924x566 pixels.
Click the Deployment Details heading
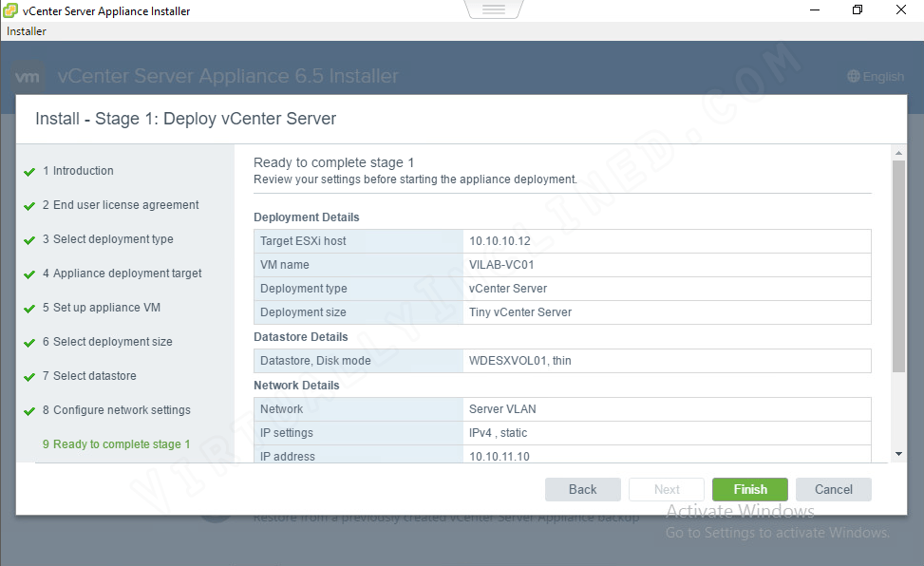point(307,217)
